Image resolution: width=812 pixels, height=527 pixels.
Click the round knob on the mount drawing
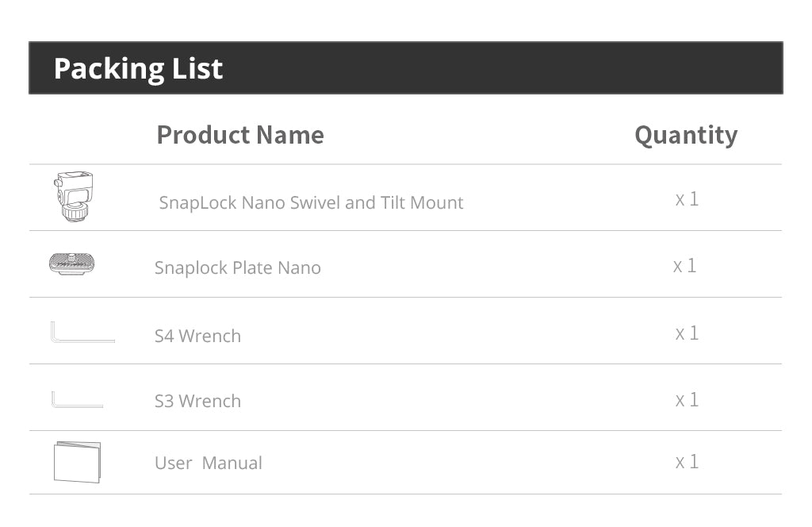click(75, 213)
